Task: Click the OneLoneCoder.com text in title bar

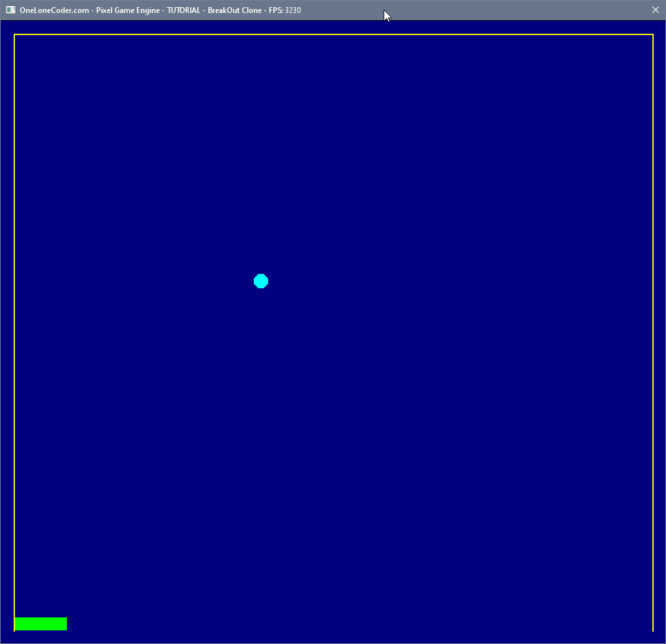Action: click(54, 10)
